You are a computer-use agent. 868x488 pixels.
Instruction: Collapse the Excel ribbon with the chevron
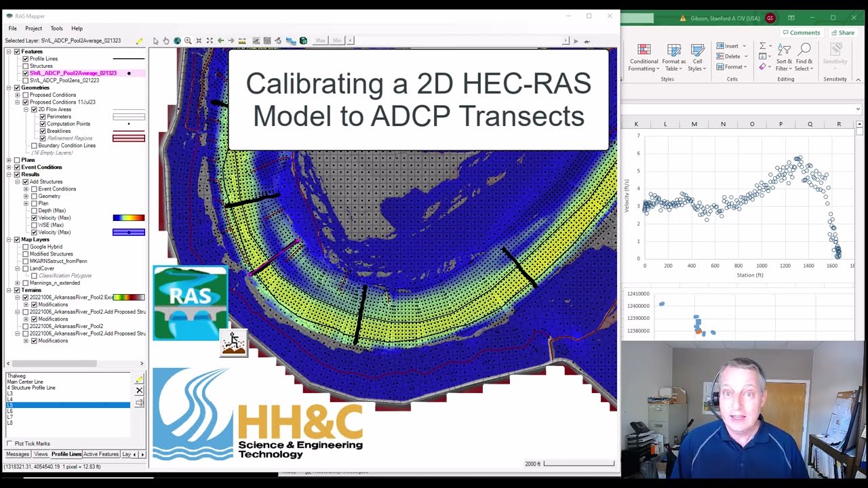[x=858, y=79]
